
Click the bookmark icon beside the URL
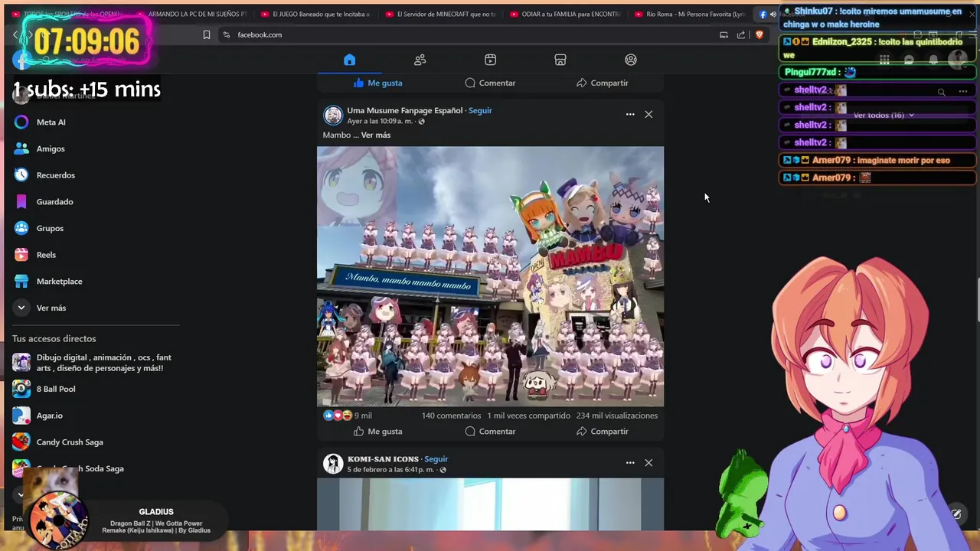(x=207, y=34)
